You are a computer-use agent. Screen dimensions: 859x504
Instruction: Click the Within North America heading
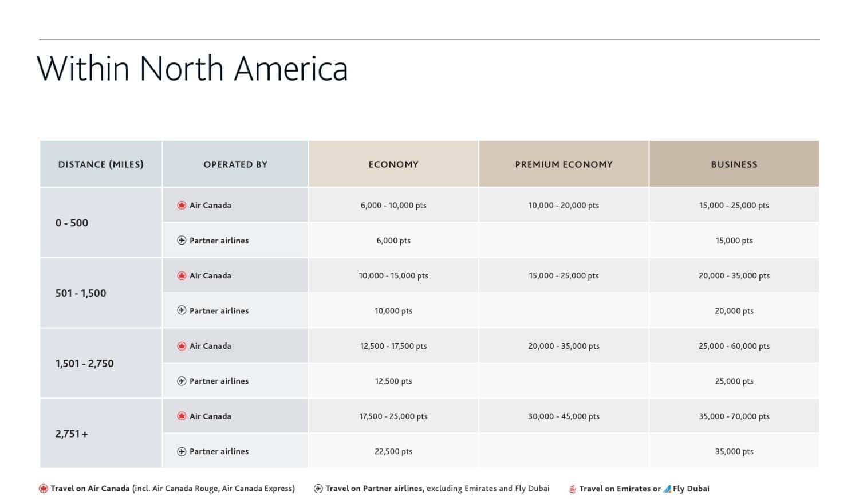tap(193, 68)
